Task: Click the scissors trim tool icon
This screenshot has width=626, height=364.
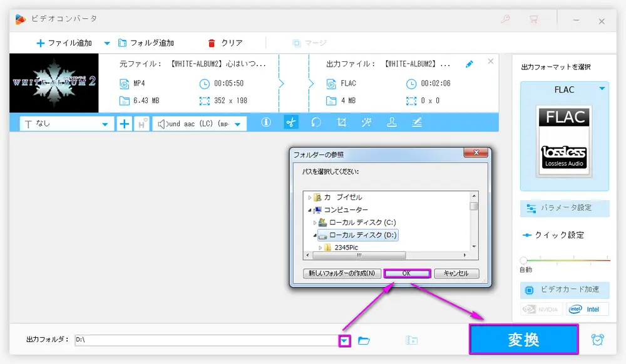Action: 290,123
